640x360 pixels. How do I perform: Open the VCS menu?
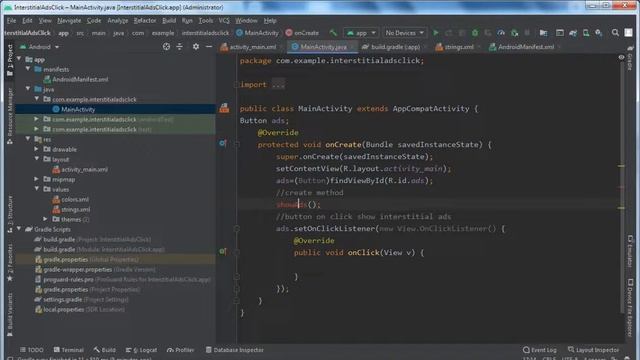click(x=224, y=20)
